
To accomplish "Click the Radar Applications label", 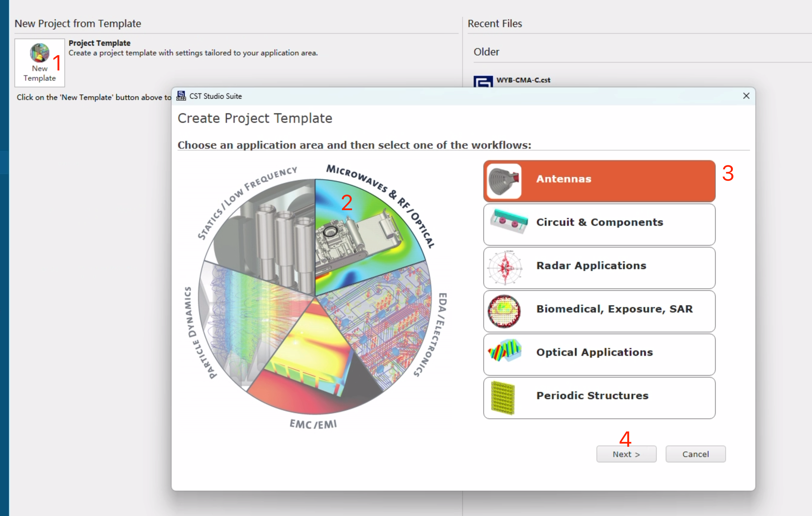I will 591,266.
